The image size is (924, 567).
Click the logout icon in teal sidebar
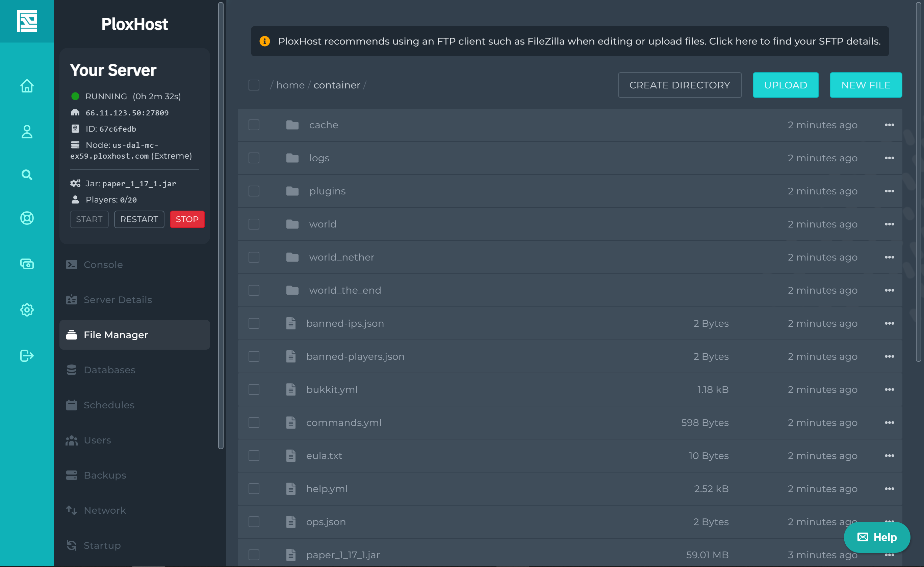click(x=27, y=355)
